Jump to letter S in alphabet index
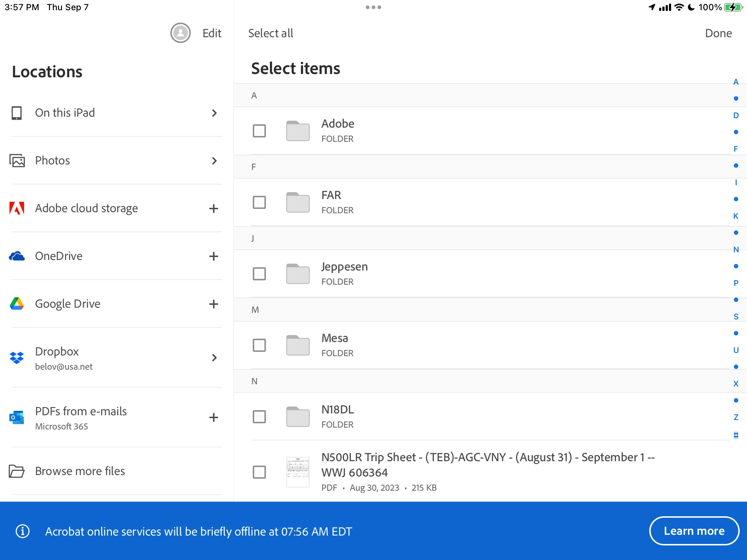Image resolution: width=747 pixels, height=560 pixels. [736, 316]
